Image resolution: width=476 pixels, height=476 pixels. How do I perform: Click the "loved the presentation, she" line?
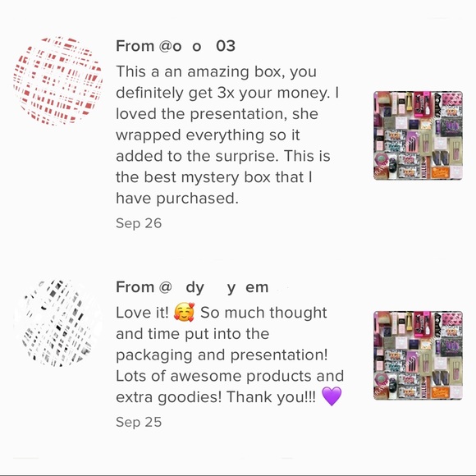click(x=217, y=114)
